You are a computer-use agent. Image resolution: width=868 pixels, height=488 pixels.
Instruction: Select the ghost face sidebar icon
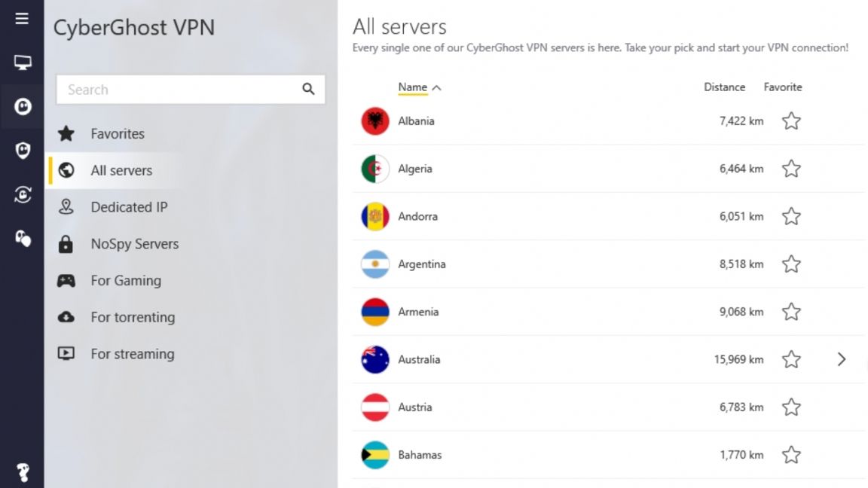pos(22,106)
